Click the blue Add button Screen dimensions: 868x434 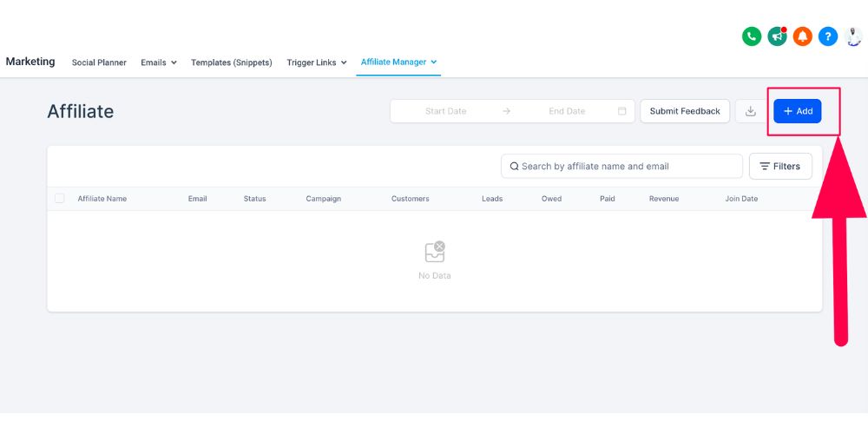click(797, 111)
